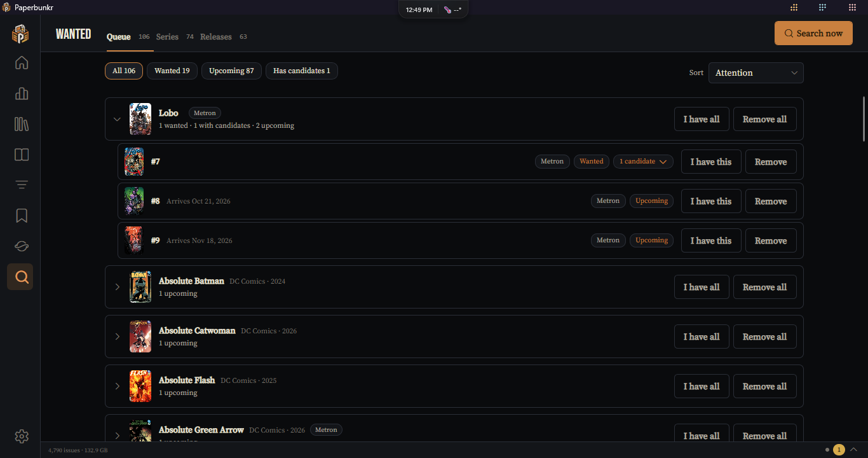Click Remove all for Absolute Flash

(x=765, y=386)
